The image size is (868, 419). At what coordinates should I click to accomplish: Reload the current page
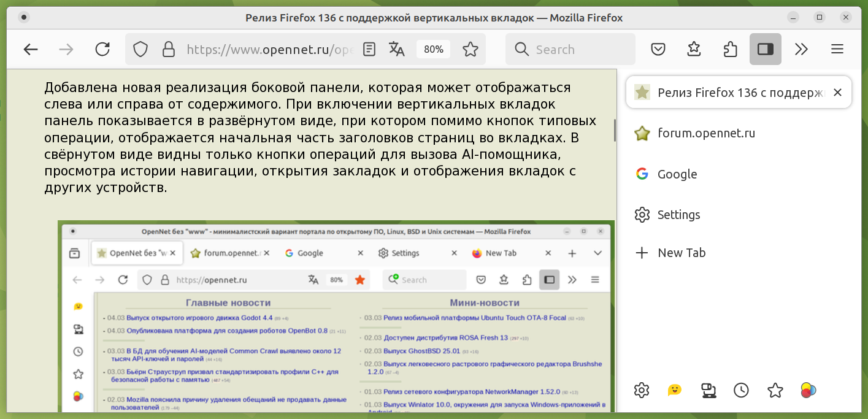click(x=102, y=50)
